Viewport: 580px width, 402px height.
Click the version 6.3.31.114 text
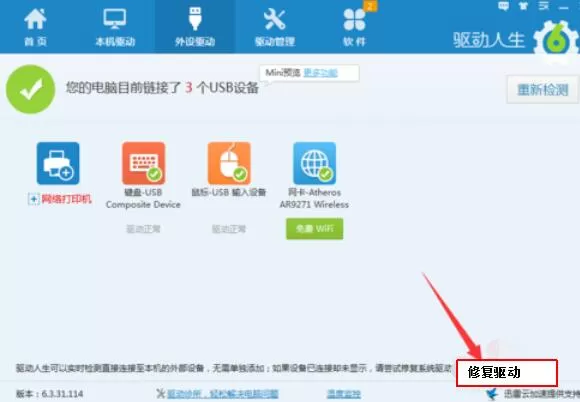click(50, 393)
